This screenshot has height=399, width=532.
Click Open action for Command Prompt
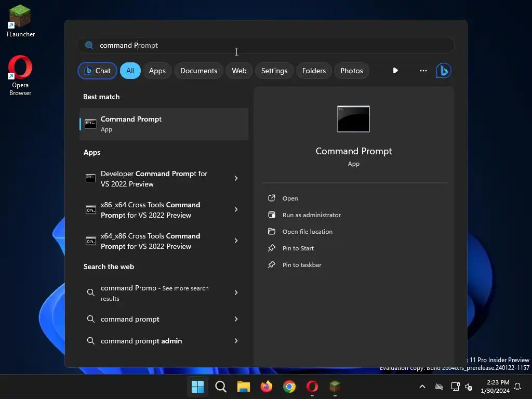pyautogui.click(x=290, y=198)
